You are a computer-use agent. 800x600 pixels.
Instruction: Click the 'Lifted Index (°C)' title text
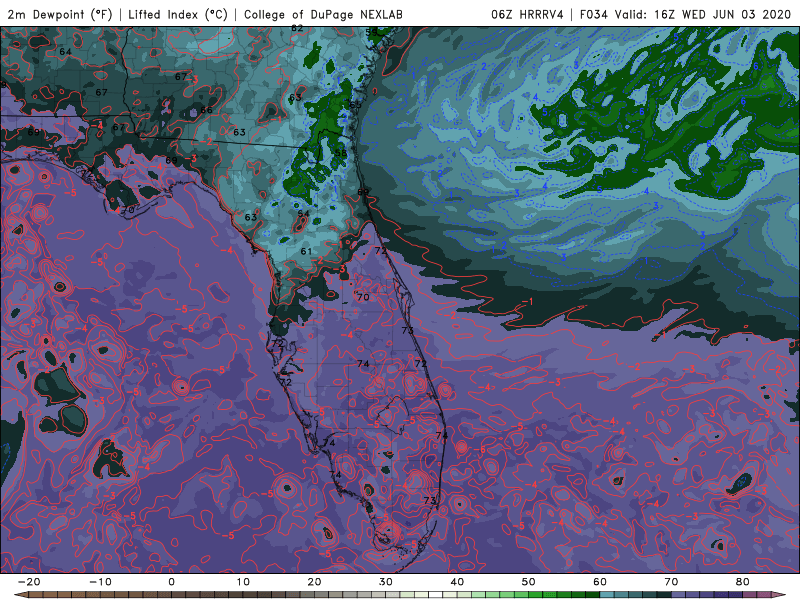(x=178, y=14)
